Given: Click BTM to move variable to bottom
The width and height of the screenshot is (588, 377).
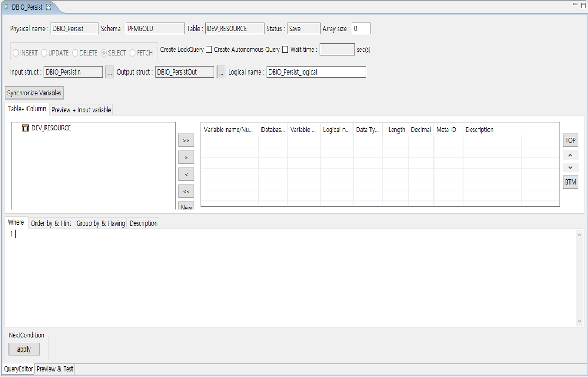Looking at the screenshot, I should (570, 182).
